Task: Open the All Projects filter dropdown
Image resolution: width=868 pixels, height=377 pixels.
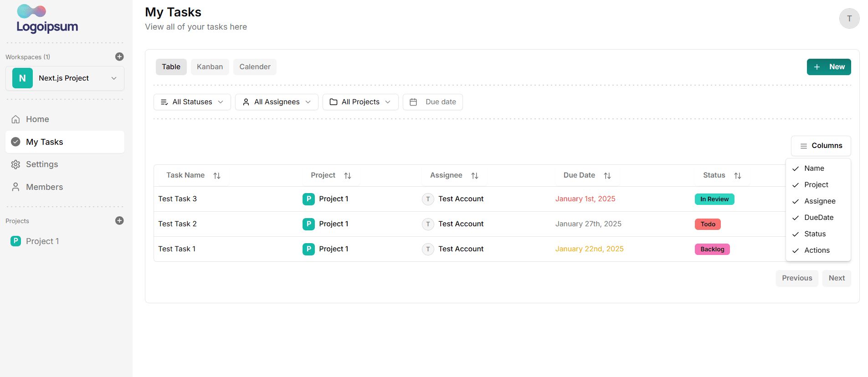Action: click(360, 102)
